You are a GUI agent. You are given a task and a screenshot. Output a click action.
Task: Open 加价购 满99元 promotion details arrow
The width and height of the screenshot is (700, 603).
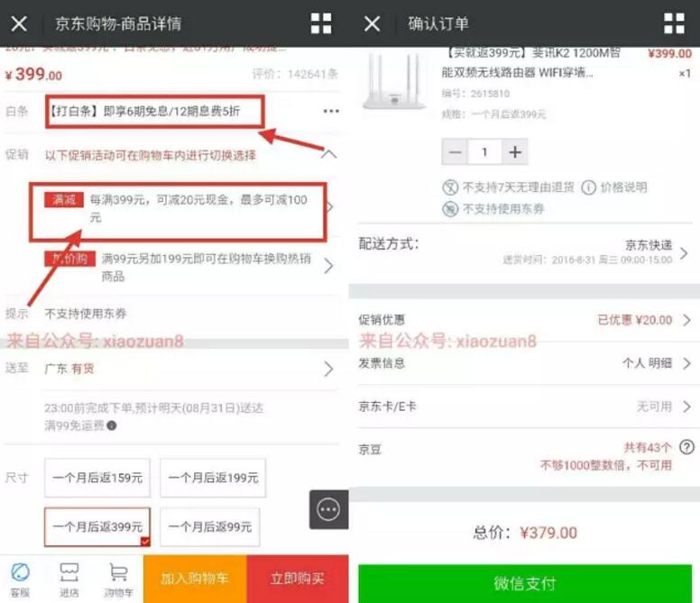coord(329,266)
